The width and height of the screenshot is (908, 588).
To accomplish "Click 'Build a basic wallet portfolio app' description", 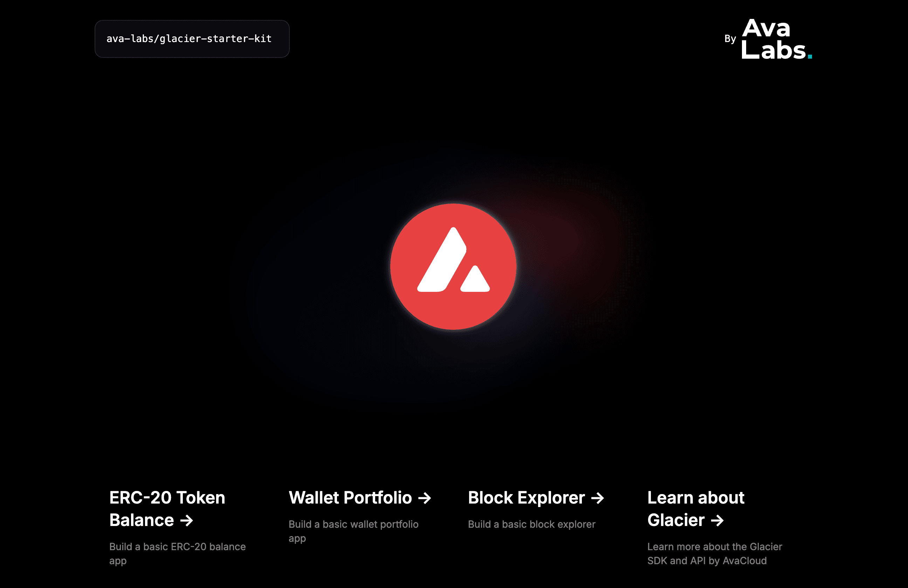I will (x=353, y=531).
